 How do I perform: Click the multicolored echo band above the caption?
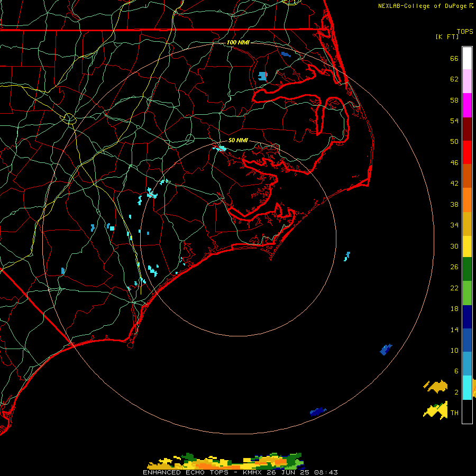(226, 461)
